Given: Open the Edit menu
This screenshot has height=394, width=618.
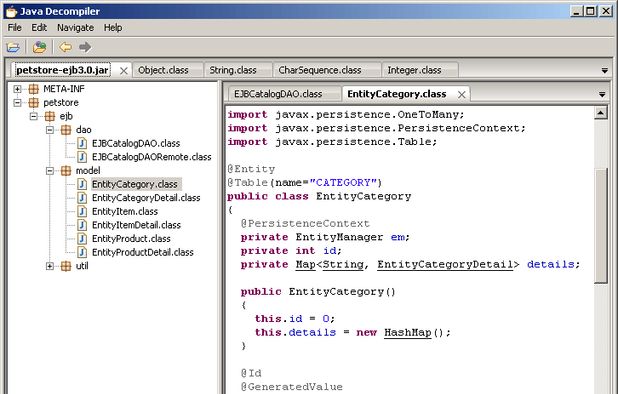Looking at the screenshot, I should [x=39, y=28].
